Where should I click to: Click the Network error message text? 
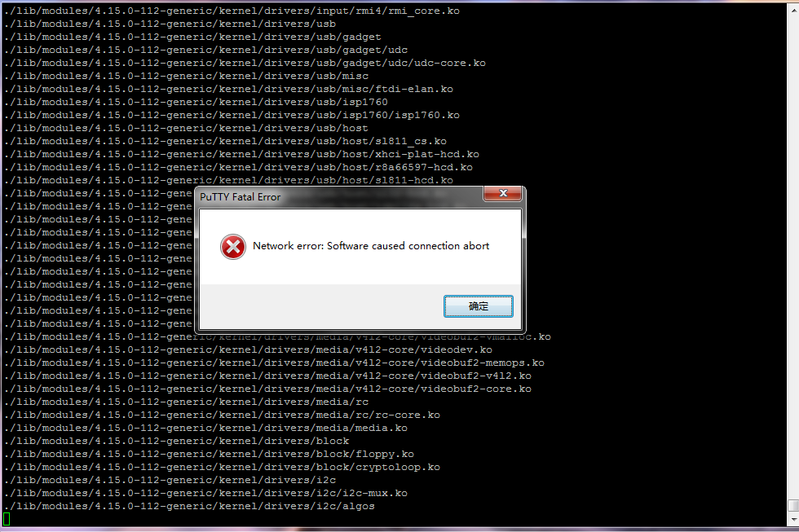coord(371,246)
